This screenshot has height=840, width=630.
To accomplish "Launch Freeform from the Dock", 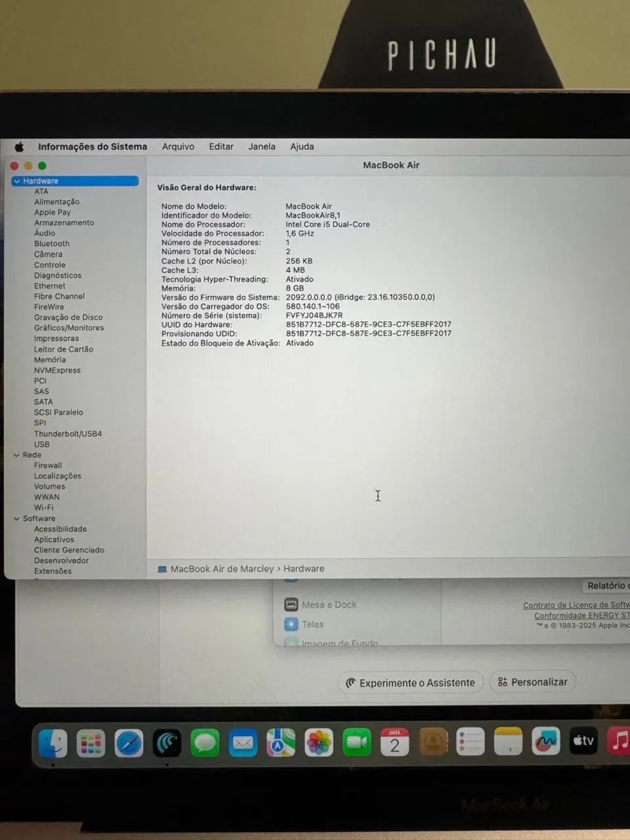I will [x=546, y=741].
